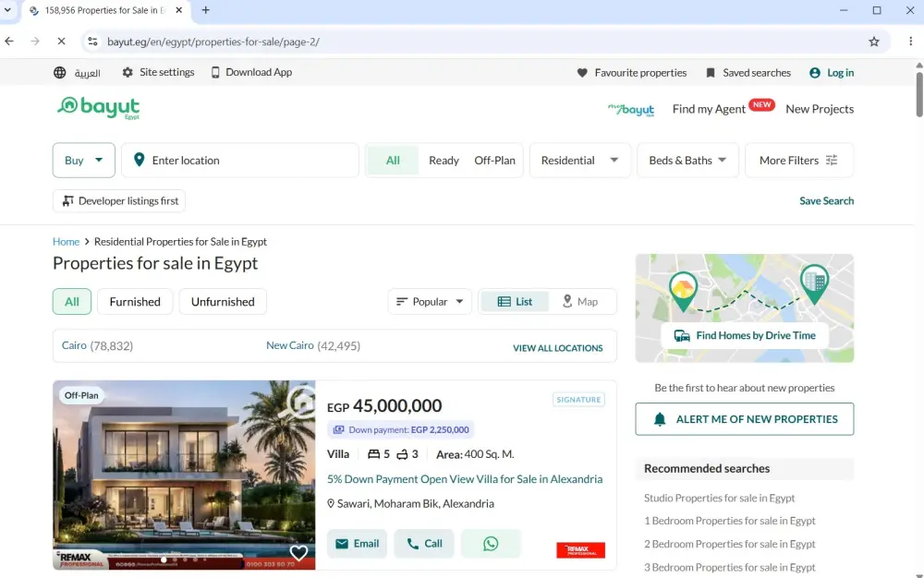924x578 pixels.
Task: Open Site settings gear icon
Action: (128, 72)
